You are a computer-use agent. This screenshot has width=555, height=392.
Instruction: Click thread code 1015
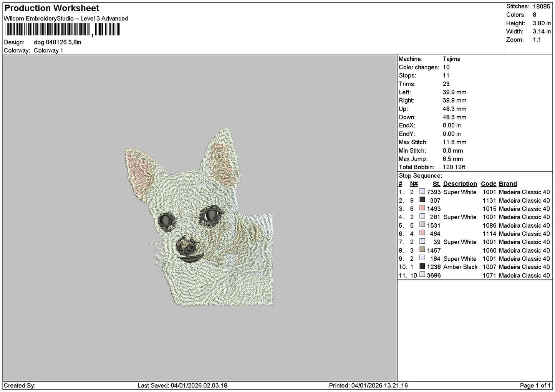pyautogui.click(x=489, y=209)
